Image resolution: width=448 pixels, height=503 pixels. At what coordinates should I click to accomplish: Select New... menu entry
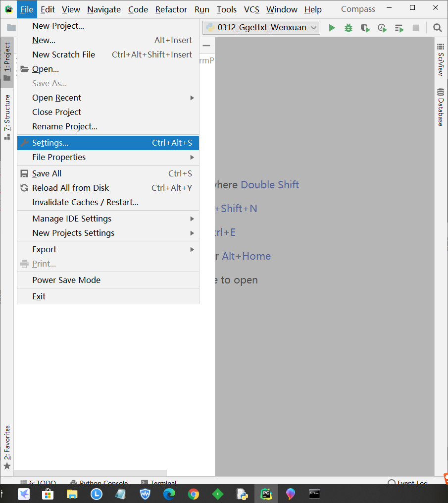(108, 41)
